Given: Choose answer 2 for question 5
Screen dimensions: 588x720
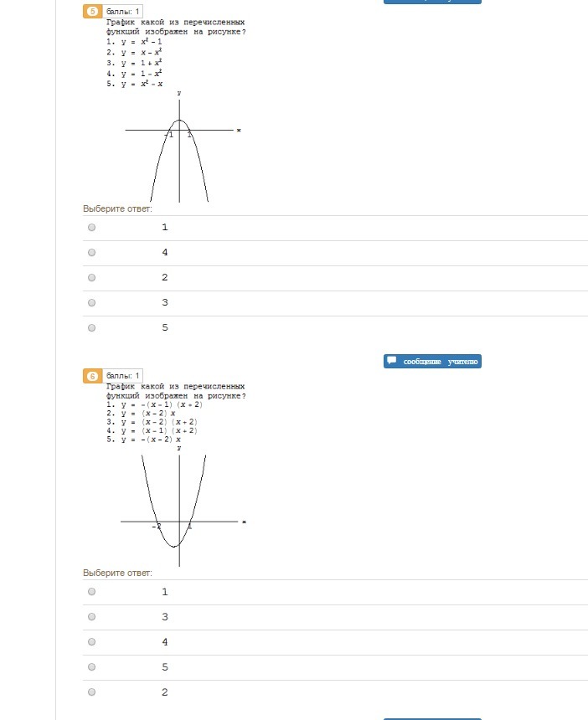Looking at the screenshot, I should coord(92,277).
